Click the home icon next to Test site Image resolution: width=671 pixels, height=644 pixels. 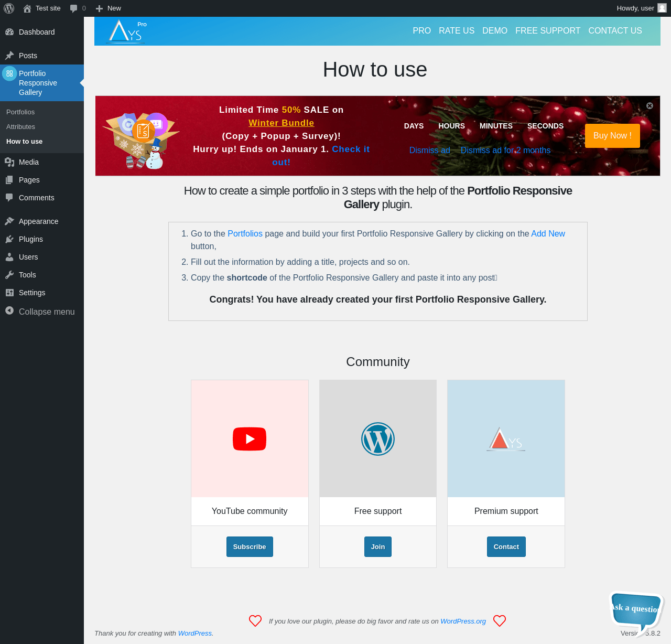27,8
